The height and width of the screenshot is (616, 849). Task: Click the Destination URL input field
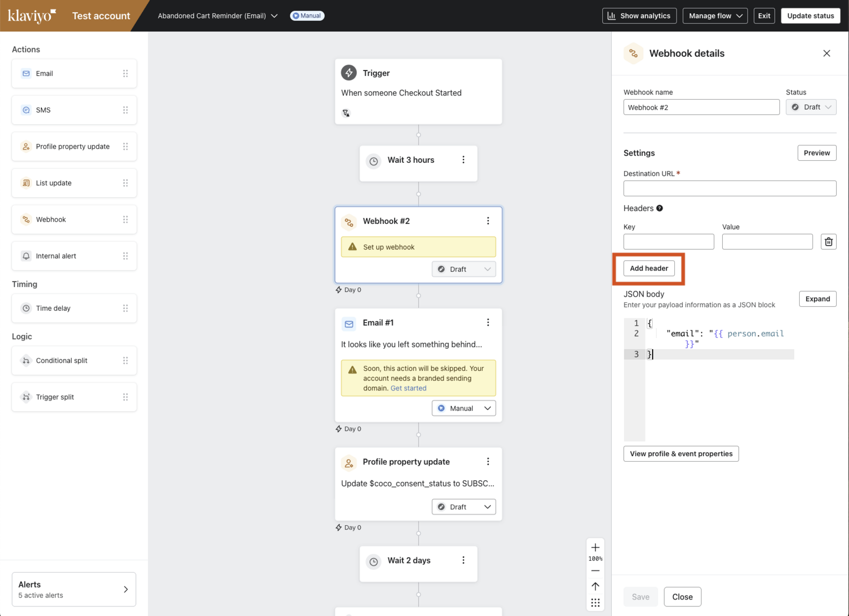click(730, 188)
